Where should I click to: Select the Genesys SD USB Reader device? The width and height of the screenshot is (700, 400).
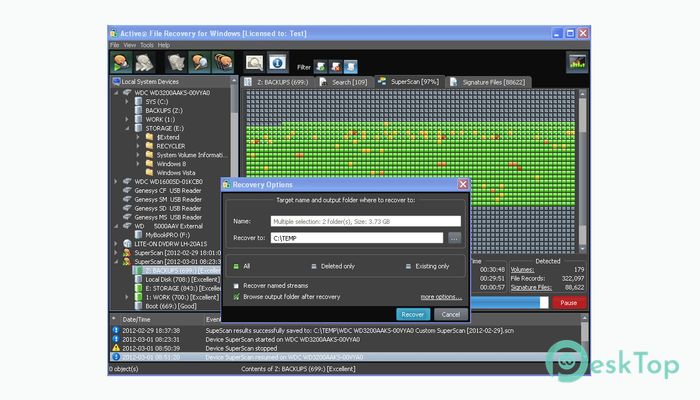(168, 208)
